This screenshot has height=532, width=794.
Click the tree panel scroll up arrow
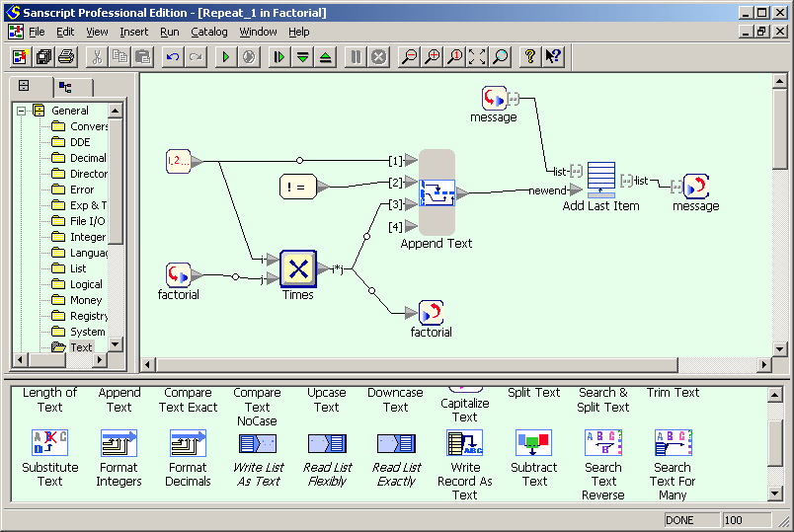coord(116,111)
